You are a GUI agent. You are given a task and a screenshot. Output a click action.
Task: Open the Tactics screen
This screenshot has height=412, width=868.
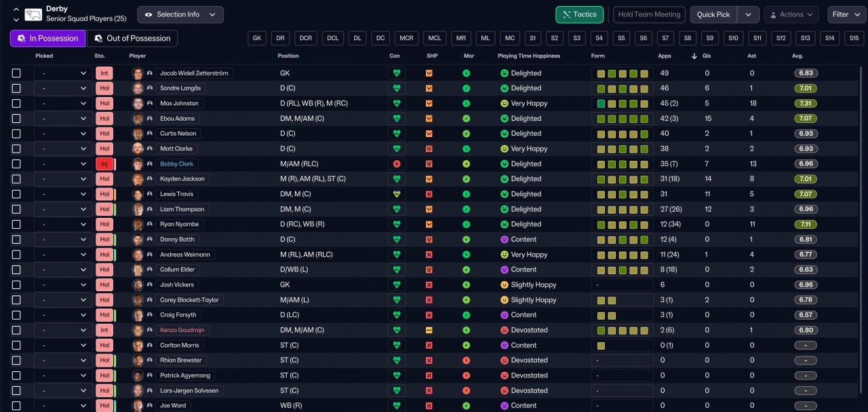coord(579,14)
